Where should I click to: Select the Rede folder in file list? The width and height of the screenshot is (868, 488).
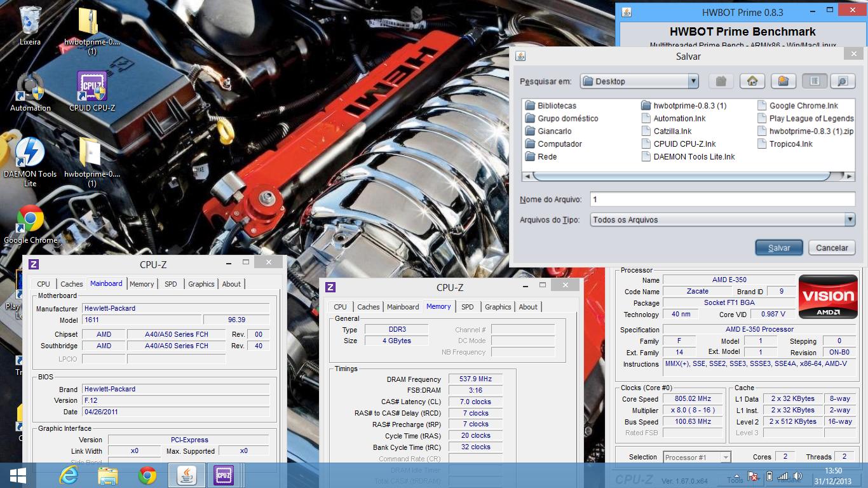541,156
